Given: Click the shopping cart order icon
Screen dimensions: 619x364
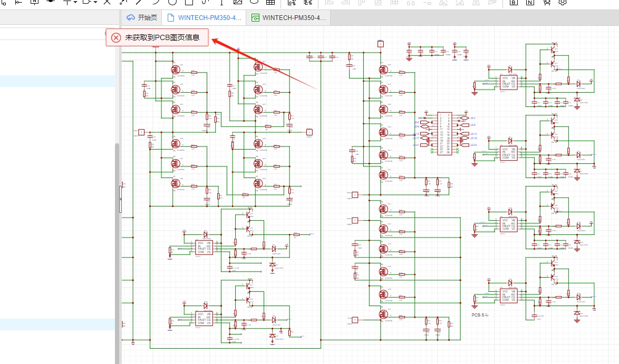Looking at the screenshot, I should (x=546, y=2).
